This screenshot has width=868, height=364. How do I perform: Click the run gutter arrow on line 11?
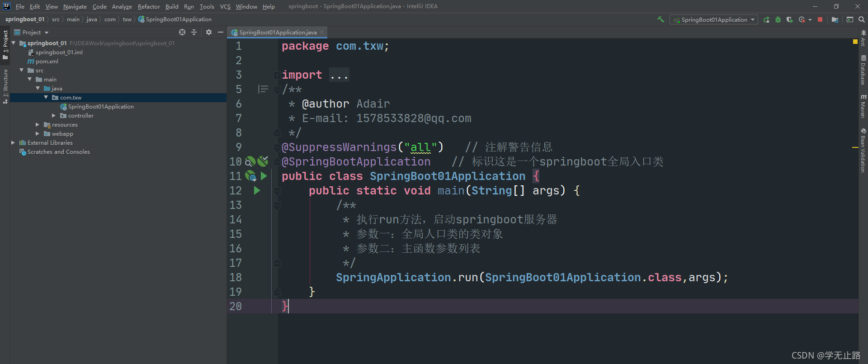pos(264,176)
